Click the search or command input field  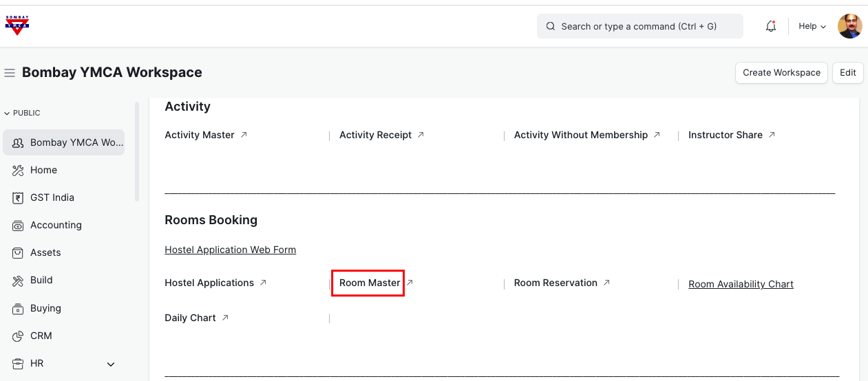(639, 26)
